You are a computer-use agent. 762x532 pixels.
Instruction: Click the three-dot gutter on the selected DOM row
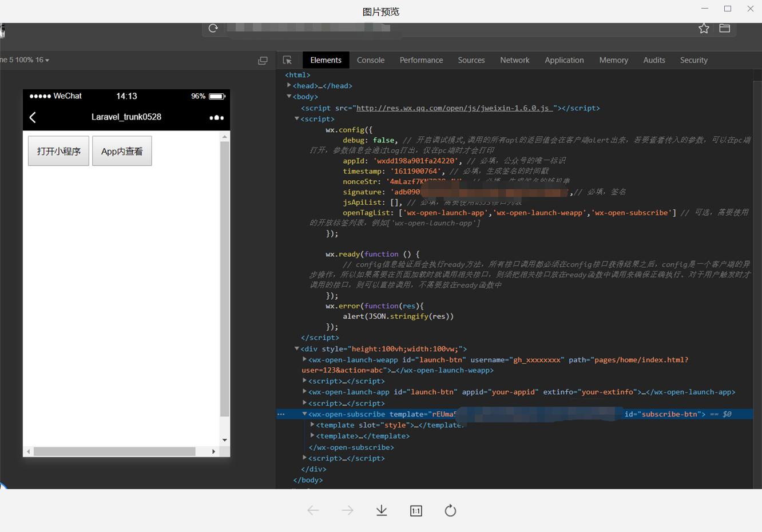point(281,414)
